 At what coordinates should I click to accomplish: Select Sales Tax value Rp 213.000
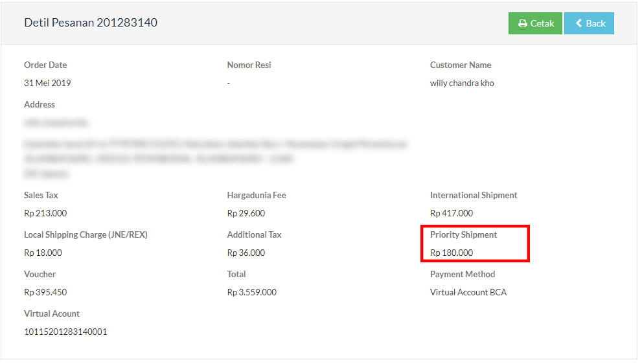45,213
